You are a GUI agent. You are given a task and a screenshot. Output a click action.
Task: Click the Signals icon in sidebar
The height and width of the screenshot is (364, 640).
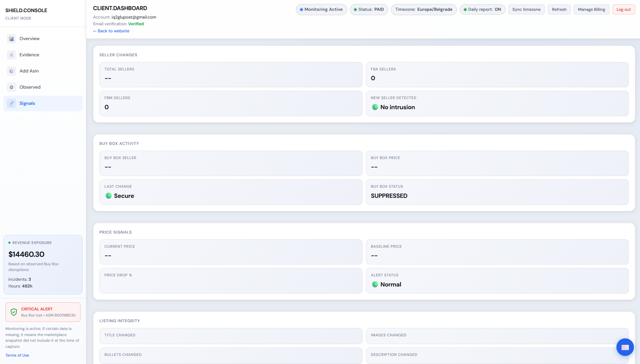coord(11,103)
